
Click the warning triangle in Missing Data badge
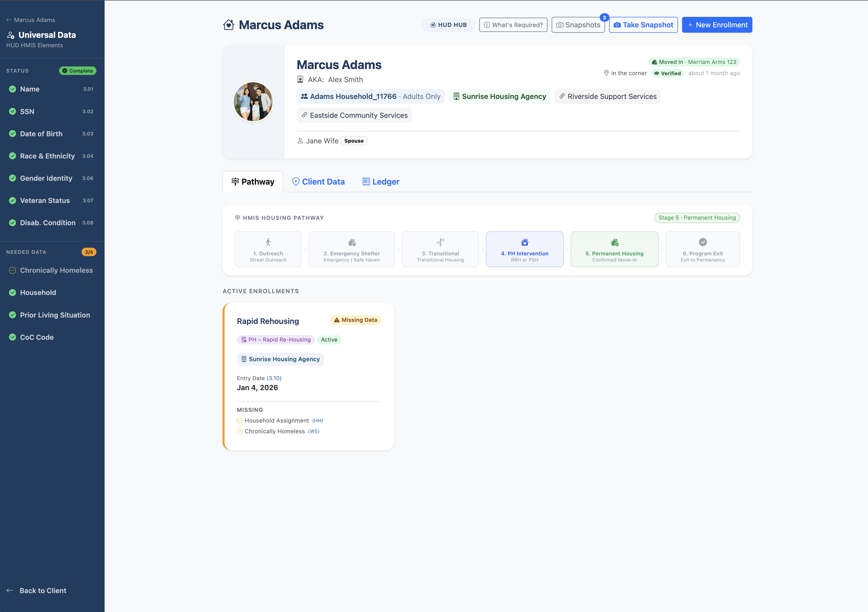point(337,320)
